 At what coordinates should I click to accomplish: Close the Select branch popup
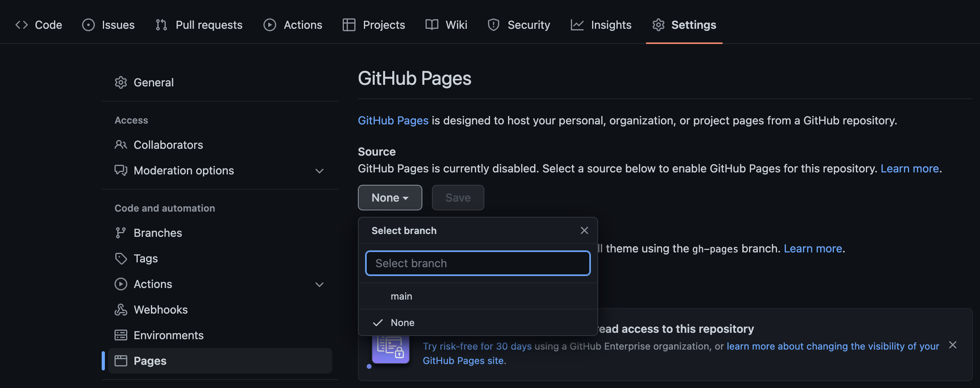584,230
